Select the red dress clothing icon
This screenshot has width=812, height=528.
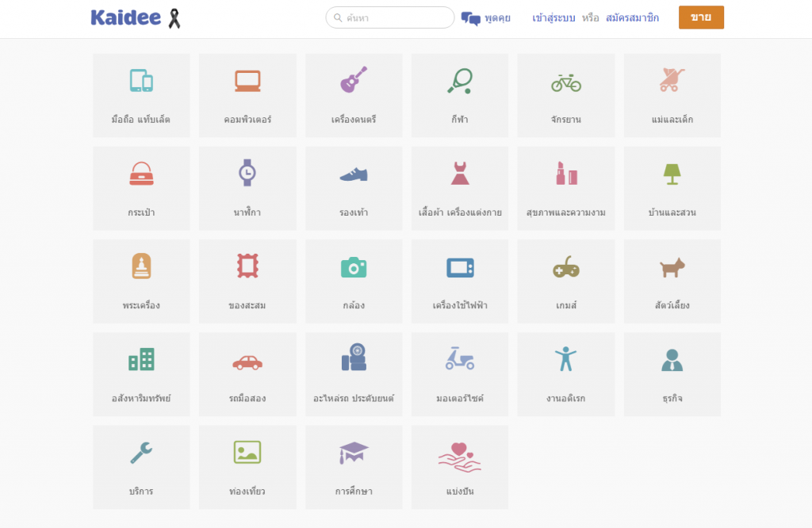tap(460, 173)
